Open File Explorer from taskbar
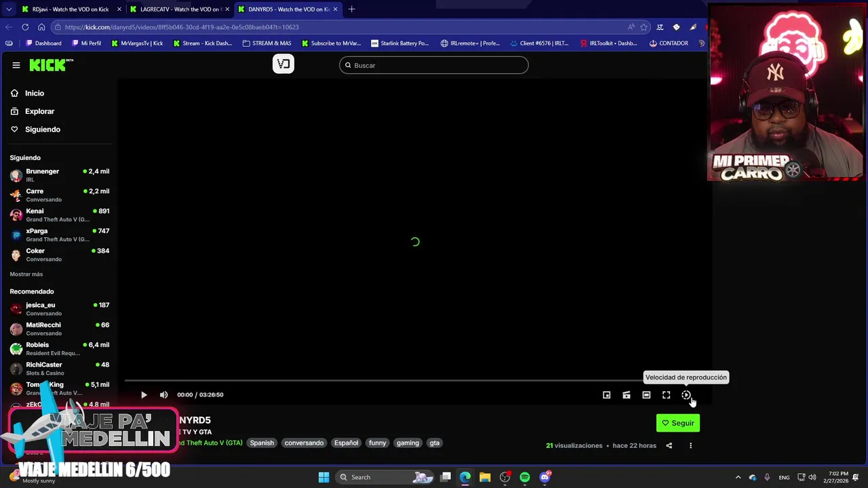This screenshot has height=488, width=868. (485, 477)
